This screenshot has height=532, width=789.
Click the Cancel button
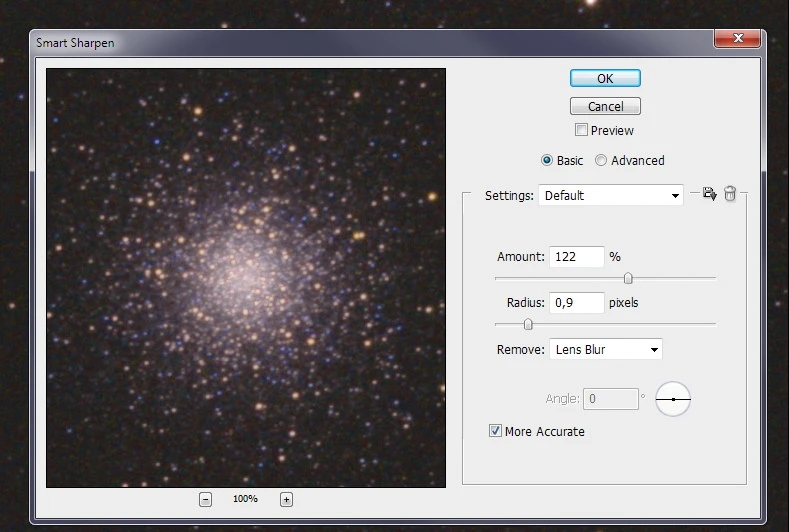click(605, 106)
